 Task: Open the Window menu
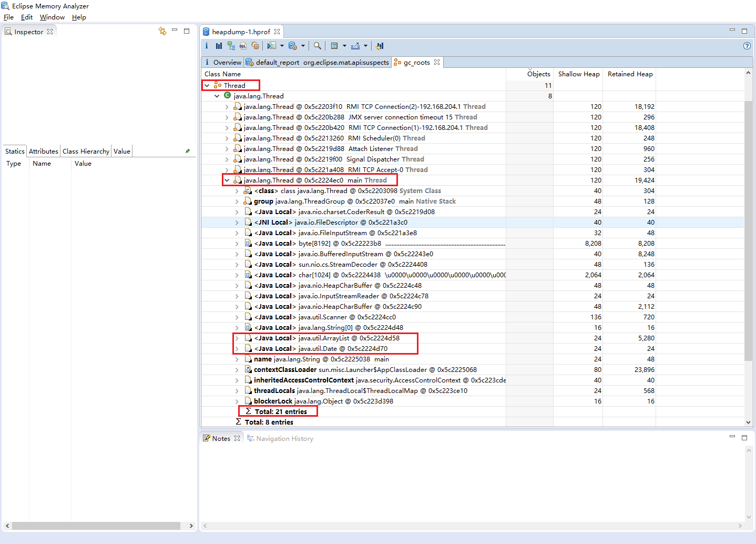point(52,17)
